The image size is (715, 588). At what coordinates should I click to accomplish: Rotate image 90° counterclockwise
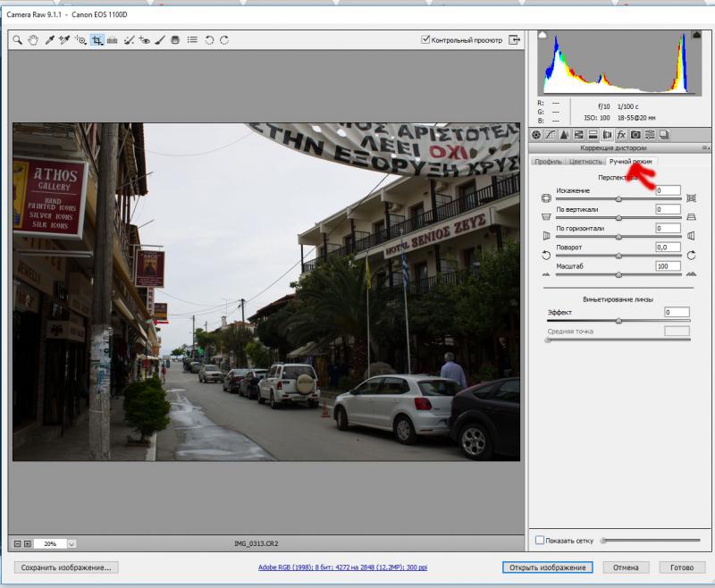point(208,40)
